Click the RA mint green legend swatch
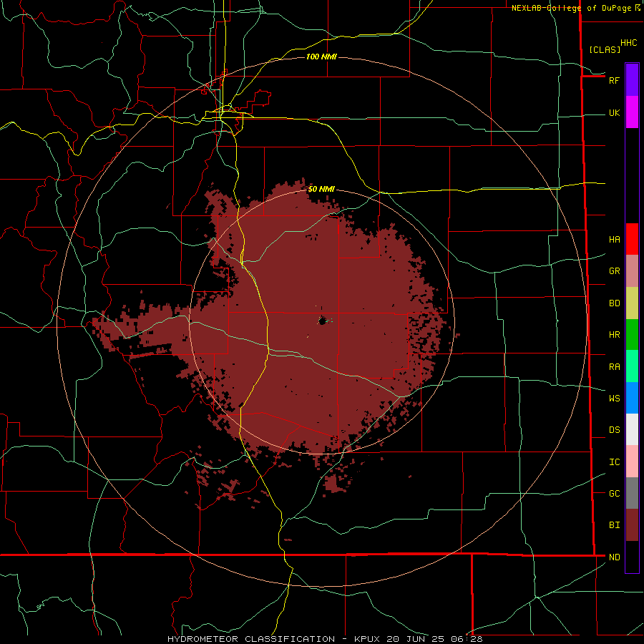644x644 pixels. pos(632,366)
